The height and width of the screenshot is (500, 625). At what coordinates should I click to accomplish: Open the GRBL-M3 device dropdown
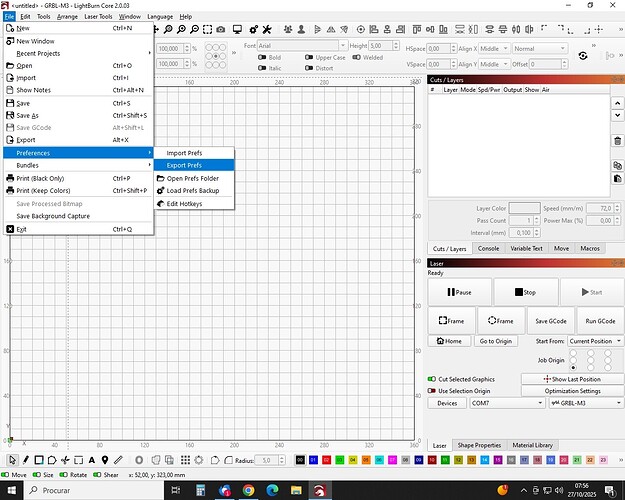[x=585, y=403]
